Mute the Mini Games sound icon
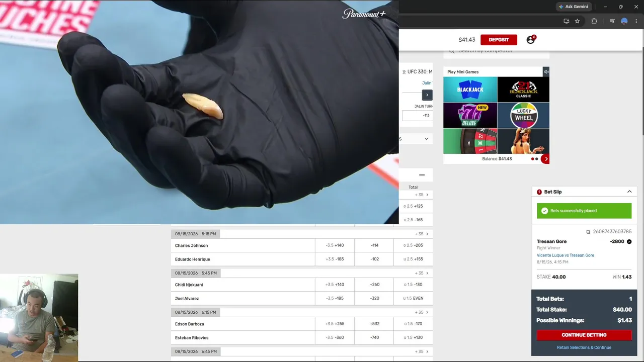Image resolution: width=644 pixels, height=362 pixels. [546, 72]
